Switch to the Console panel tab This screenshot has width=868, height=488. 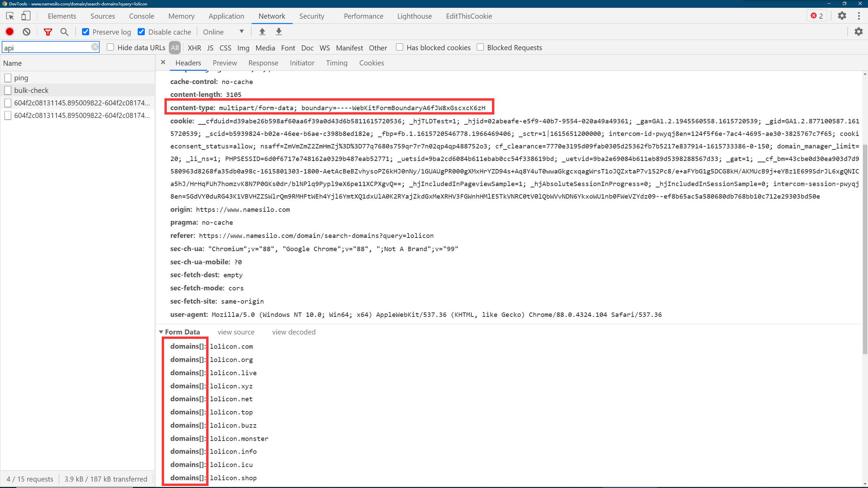[x=141, y=16]
